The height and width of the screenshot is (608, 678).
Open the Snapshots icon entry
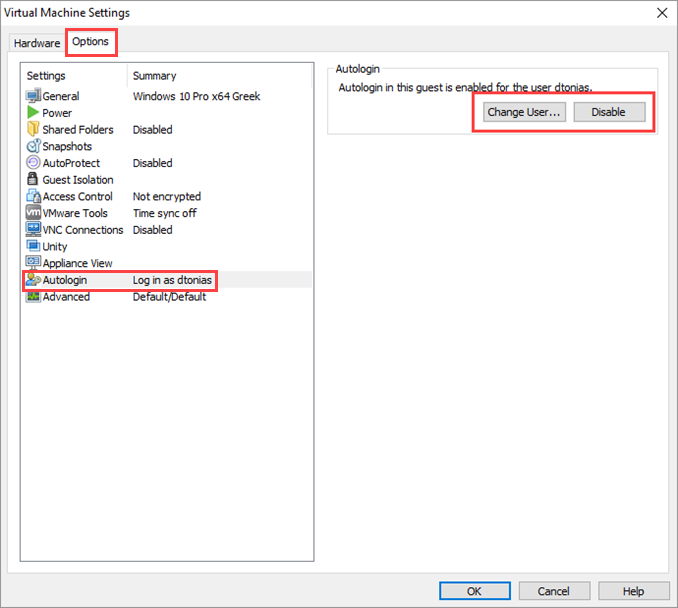pyautogui.click(x=33, y=146)
